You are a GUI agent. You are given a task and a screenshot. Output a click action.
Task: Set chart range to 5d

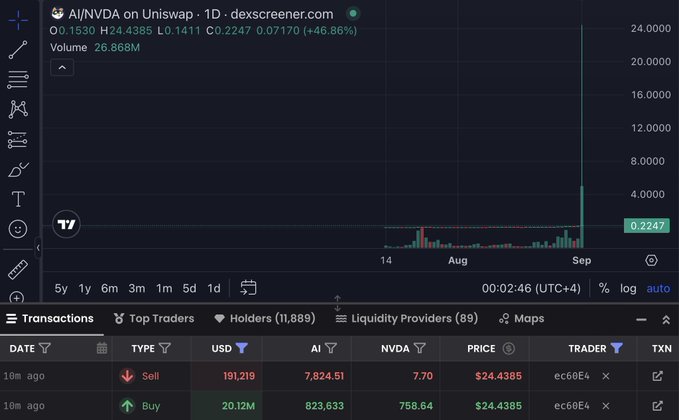coord(189,288)
